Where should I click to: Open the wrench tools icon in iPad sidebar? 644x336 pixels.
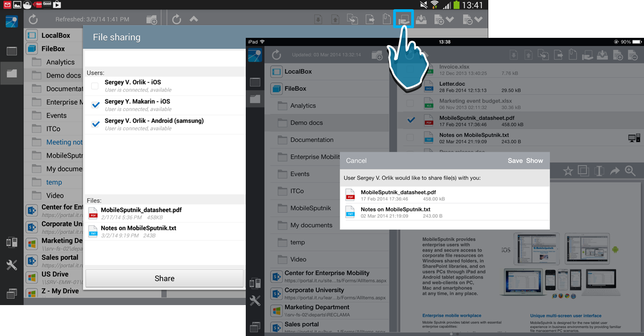(x=255, y=301)
